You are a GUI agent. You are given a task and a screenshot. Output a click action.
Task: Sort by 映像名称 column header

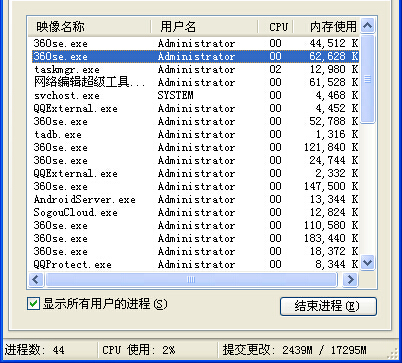pos(89,26)
